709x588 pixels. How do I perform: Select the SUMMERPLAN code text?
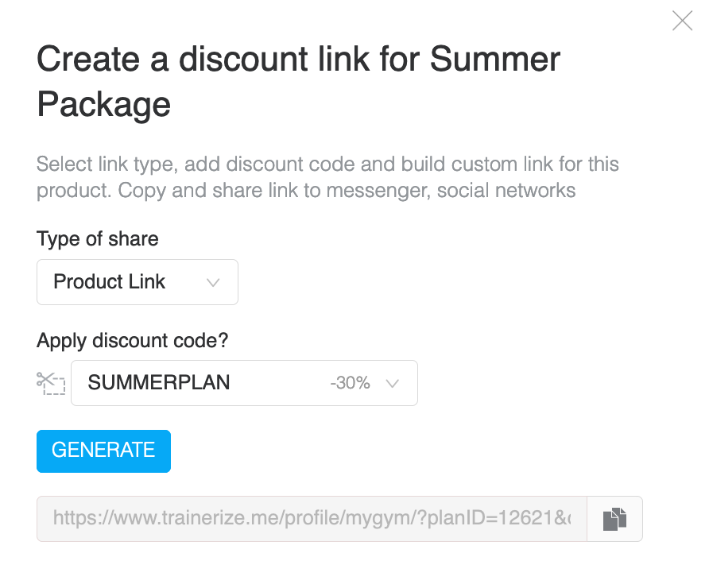click(159, 382)
